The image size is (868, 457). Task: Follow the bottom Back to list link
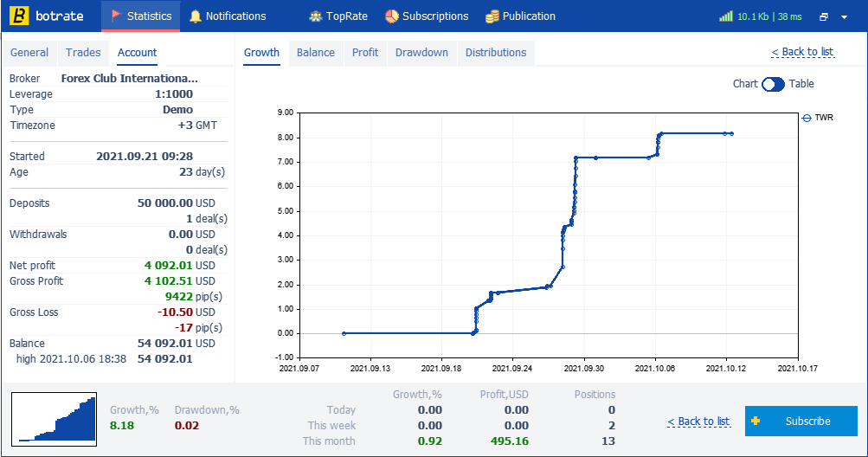pos(698,422)
